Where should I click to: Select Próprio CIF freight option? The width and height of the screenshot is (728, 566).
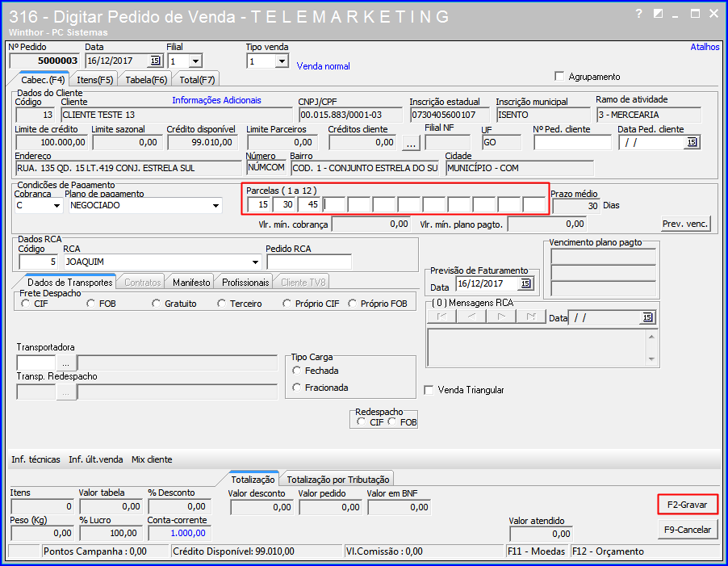[x=287, y=304]
